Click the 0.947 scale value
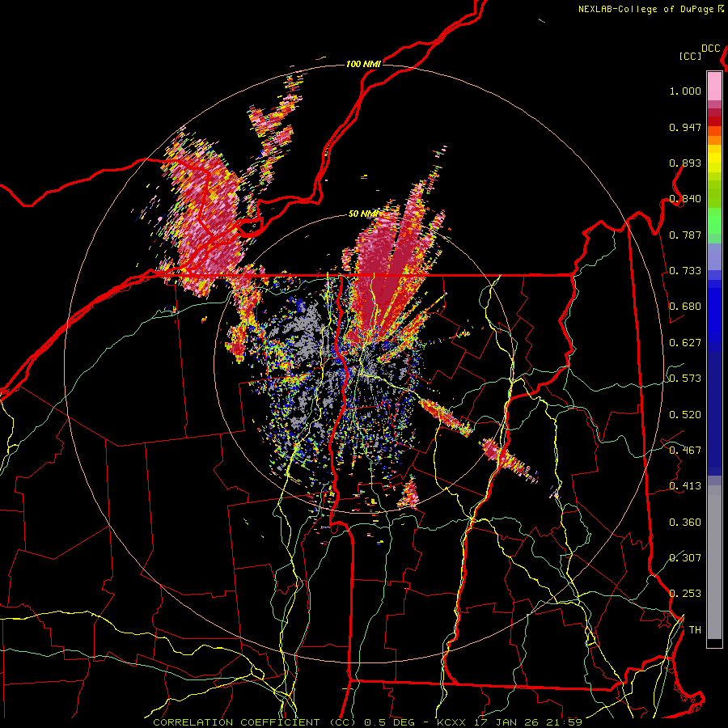Screen dimensions: 728x728 (685, 127)
